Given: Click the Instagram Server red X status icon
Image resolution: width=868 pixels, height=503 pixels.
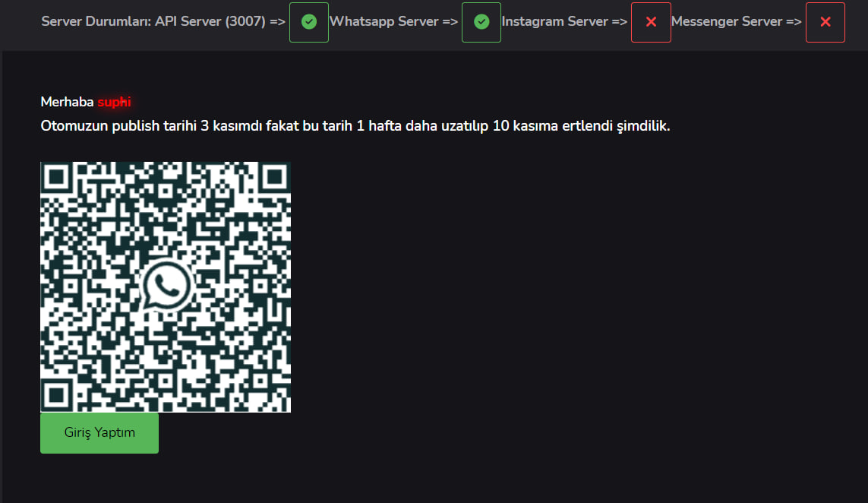Looking at the screenshot, I should pyautogui.click(x=651, y=22).
